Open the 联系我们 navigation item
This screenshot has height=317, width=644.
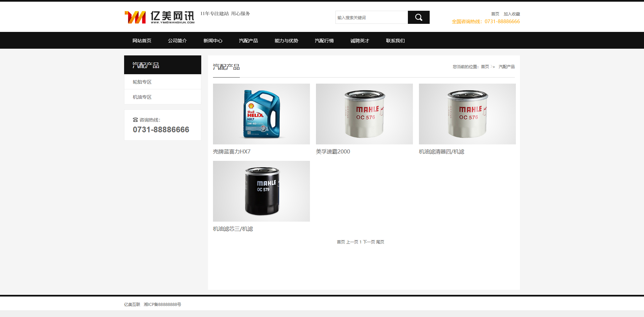click(395, 41)
